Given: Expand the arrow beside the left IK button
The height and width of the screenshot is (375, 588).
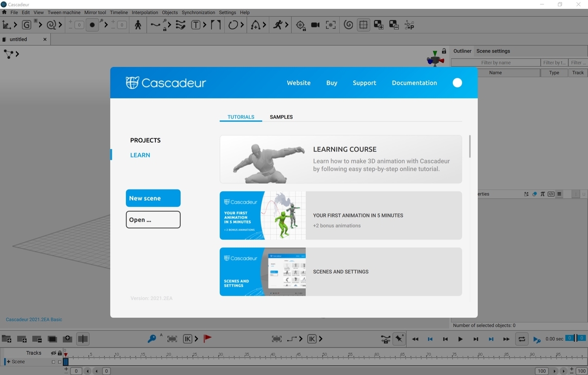Looking at the screenshot, I should (196, 339).
